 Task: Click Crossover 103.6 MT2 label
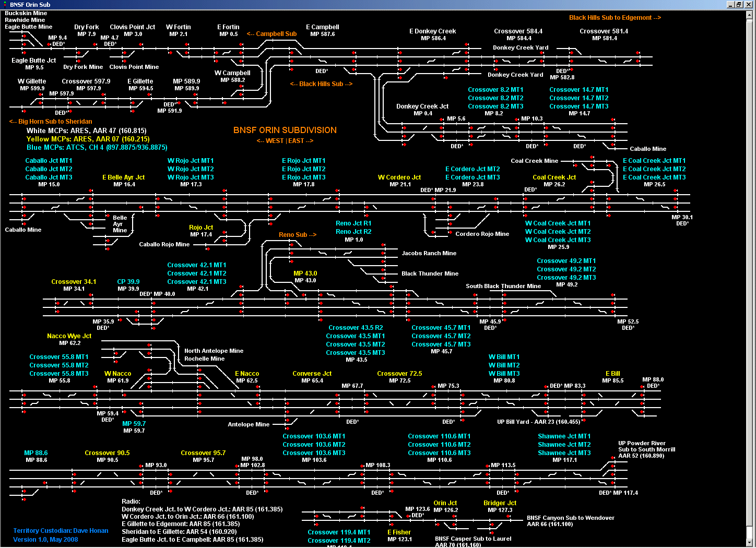[314, 445]
